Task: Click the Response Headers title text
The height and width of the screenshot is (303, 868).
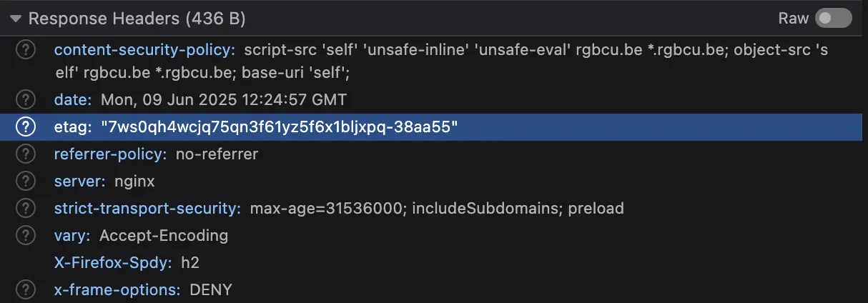Action: 137,19
